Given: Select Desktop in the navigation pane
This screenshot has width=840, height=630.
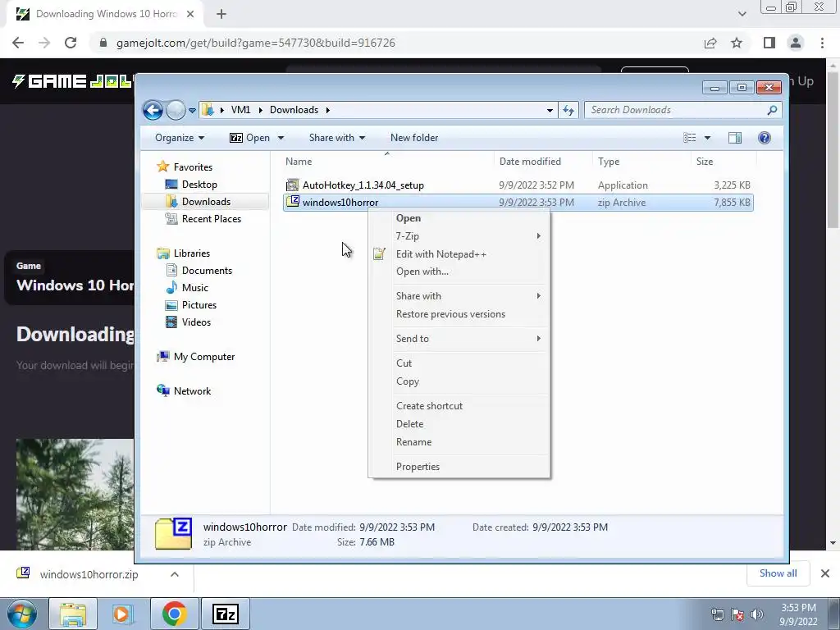Looking at the screenshot, I should [199, 185].
